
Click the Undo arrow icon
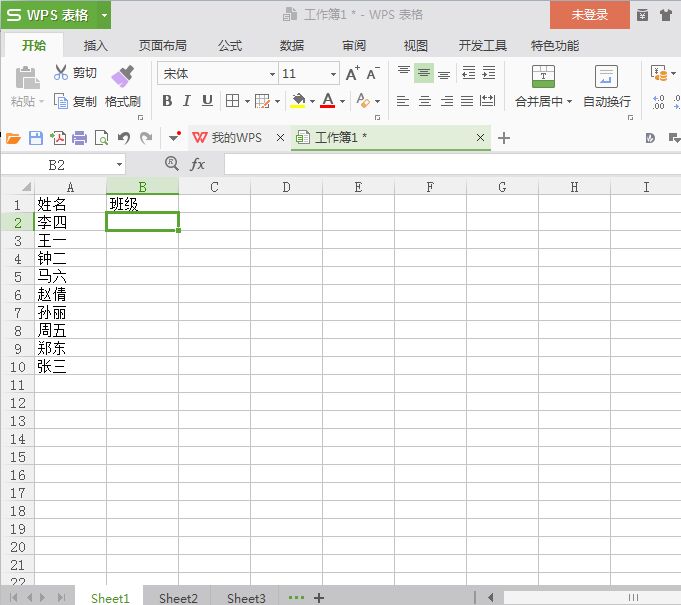(x=124, y=138)
